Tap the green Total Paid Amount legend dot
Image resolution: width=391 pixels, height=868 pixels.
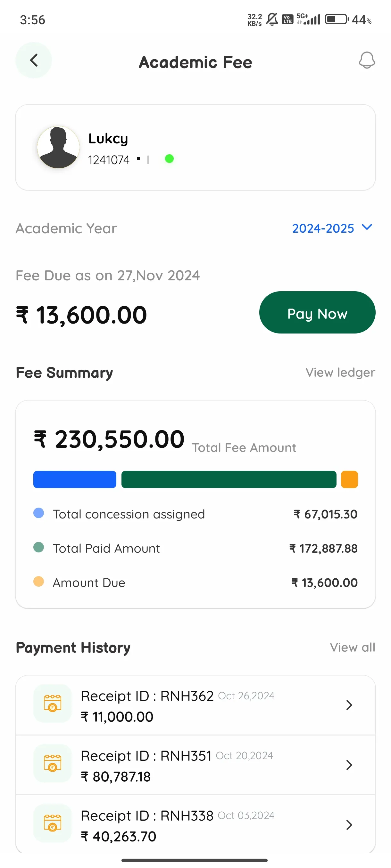pos(38,548)
